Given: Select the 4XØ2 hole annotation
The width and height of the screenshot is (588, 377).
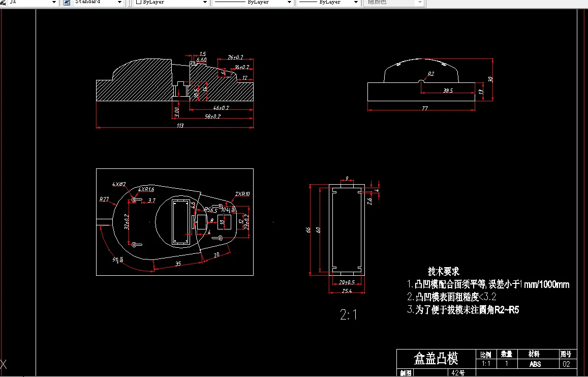Looking at the screenshot, I should (x=119, y=184).
